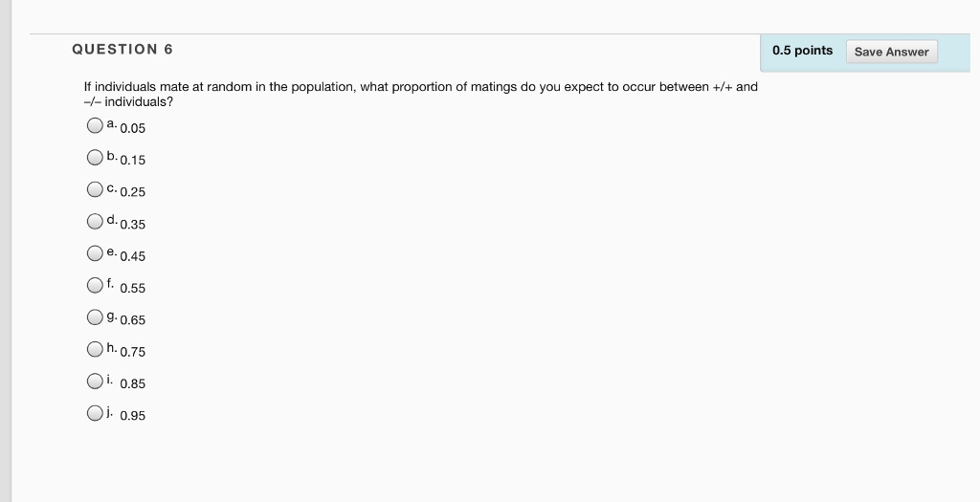Click the 0.75 answer label text
The height and width of the screenshot is (502, 980).
pyautogui.click(x=132, y=352)
